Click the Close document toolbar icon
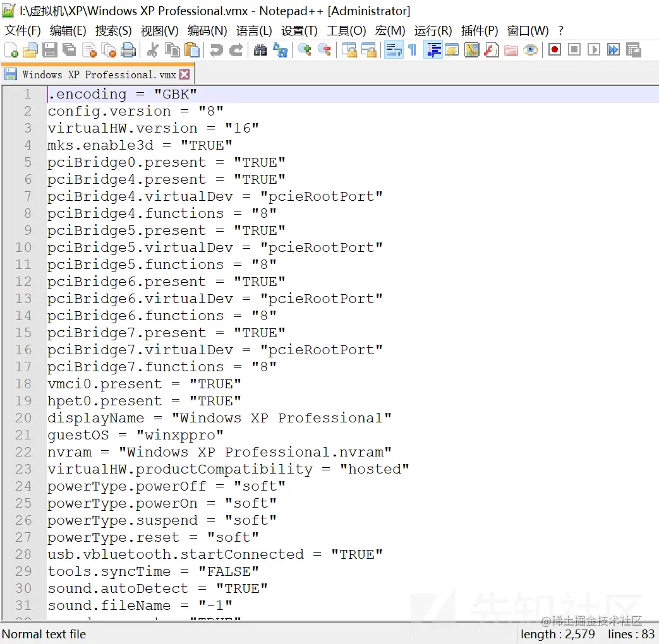 tap(90, 50)
